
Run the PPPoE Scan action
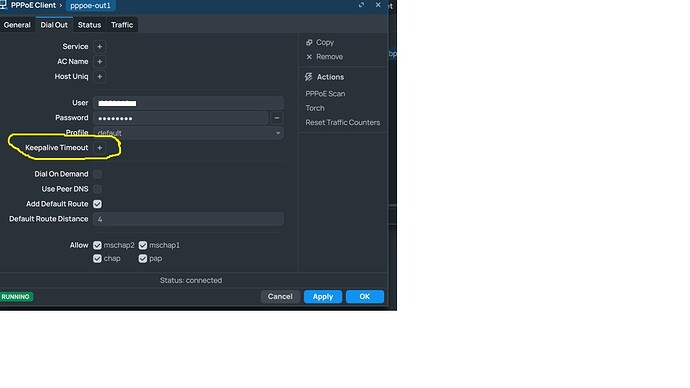(325, 94)
